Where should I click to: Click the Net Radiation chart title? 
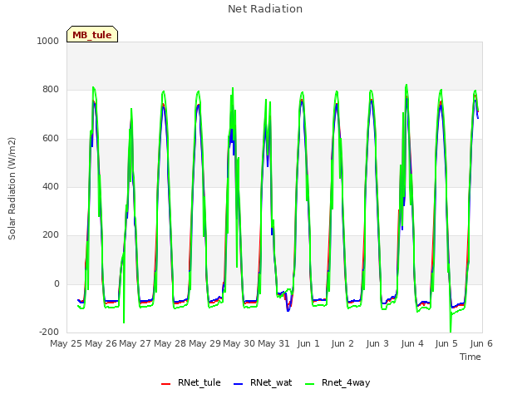[x=265, y=9]
